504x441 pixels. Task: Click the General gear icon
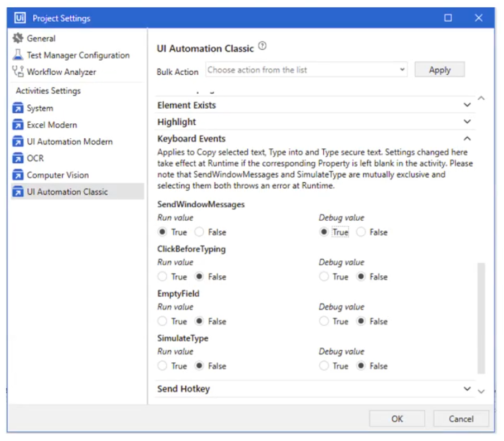click(18, 38)
